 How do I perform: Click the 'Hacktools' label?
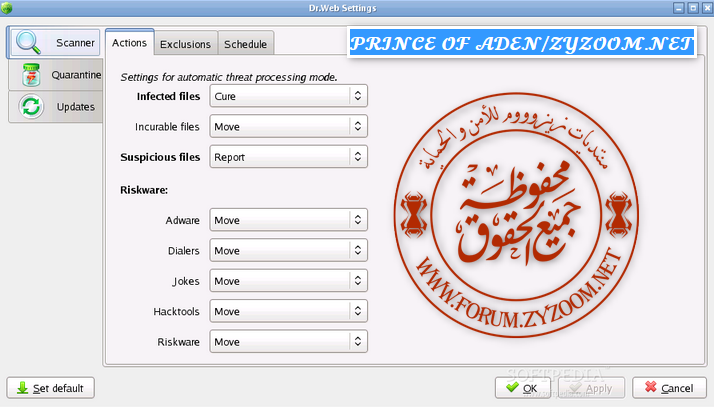177,312
